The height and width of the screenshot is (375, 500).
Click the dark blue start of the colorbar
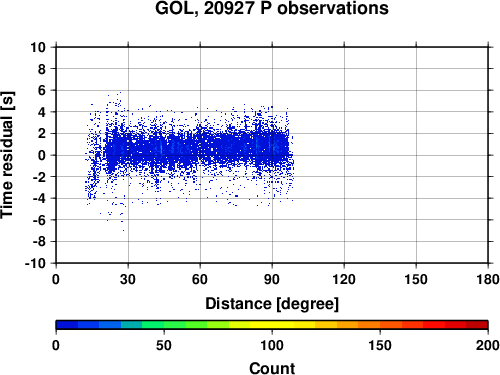tap(67, 325)
